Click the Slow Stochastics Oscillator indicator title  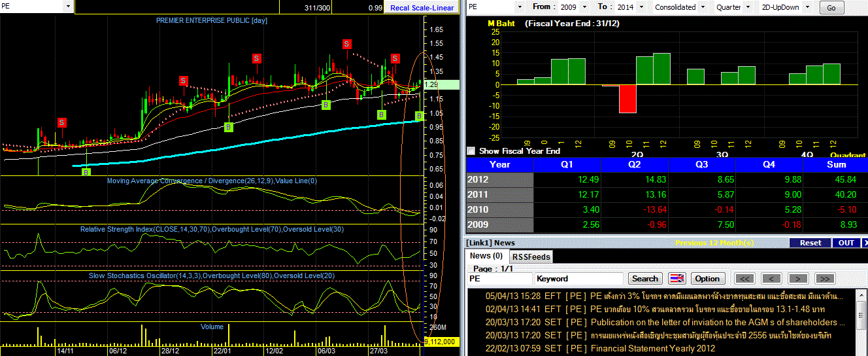pyautogui.click(x=212, y=276)
